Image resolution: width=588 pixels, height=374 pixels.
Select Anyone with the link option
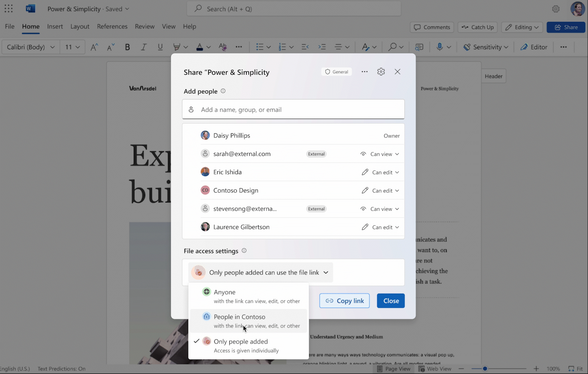(249, 296)
